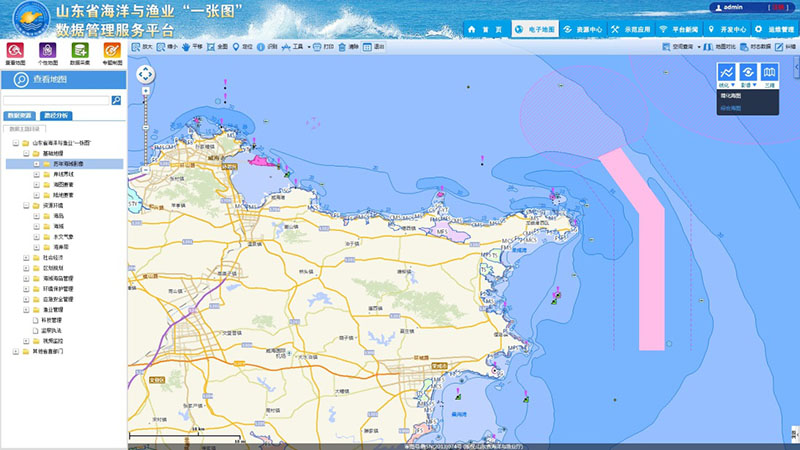Click the 清除 clear trash tool
The image size is (800, 450).
[348, 47]
